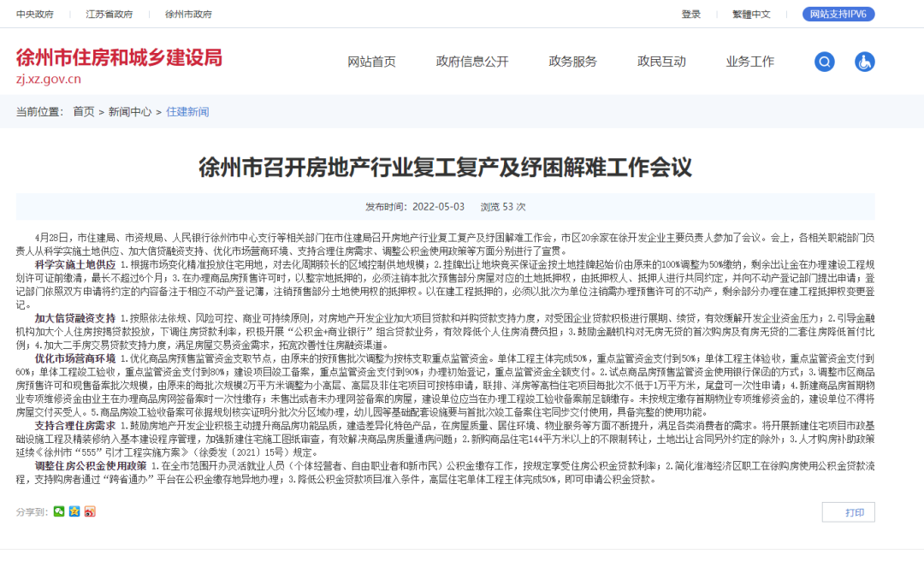
Task: Share the article to WeChat
Action: (58, 511)
